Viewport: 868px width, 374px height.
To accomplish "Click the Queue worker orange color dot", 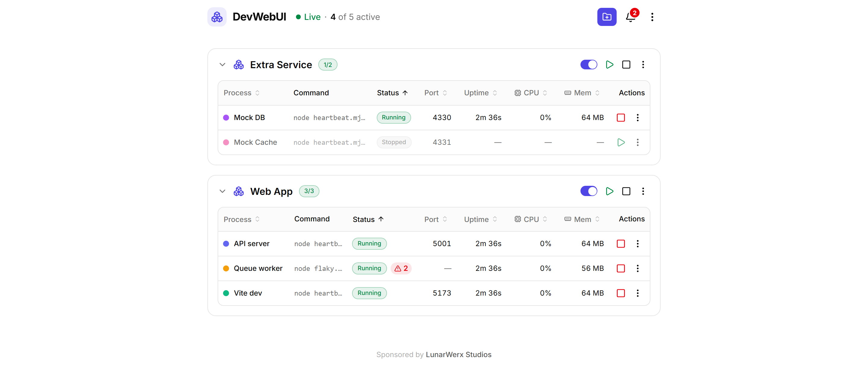I will point(226,268).
